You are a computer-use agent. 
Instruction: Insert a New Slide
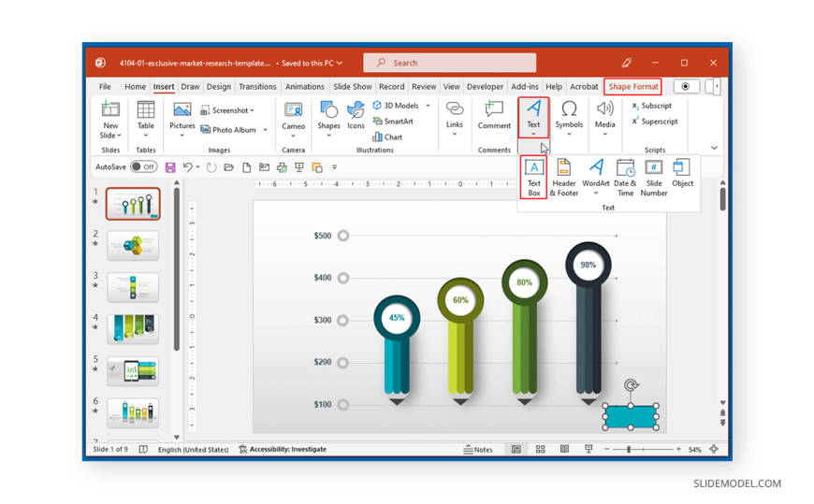coord(110,120)
